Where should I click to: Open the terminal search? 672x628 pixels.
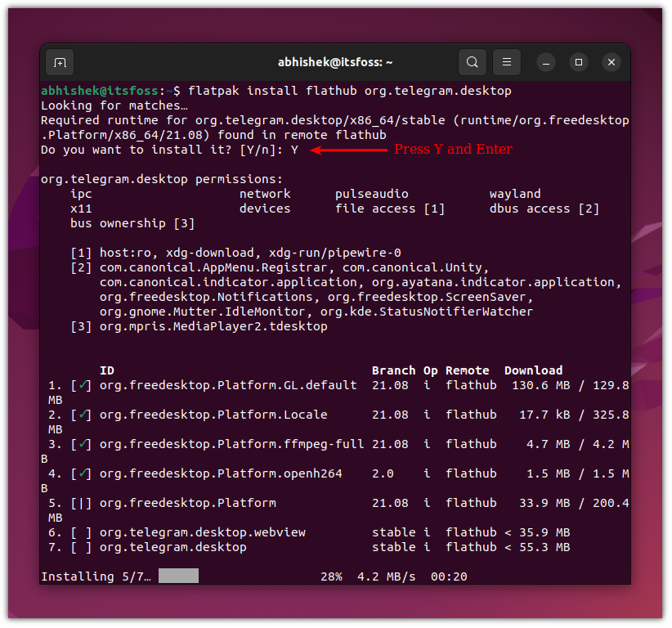click(473, 63)
